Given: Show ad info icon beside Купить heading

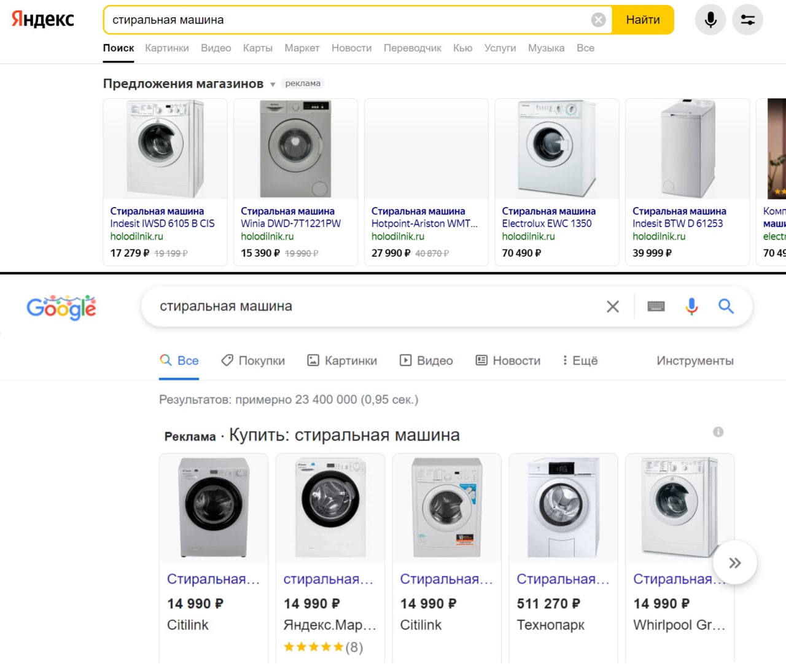Looking at the screenshot, I should click(718, 432).
